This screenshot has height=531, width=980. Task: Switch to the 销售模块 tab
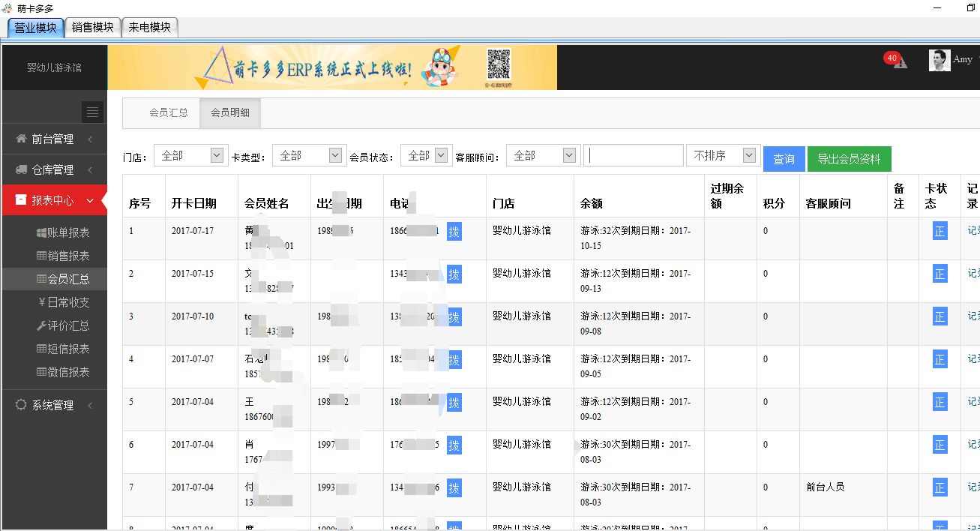(92, 28)
